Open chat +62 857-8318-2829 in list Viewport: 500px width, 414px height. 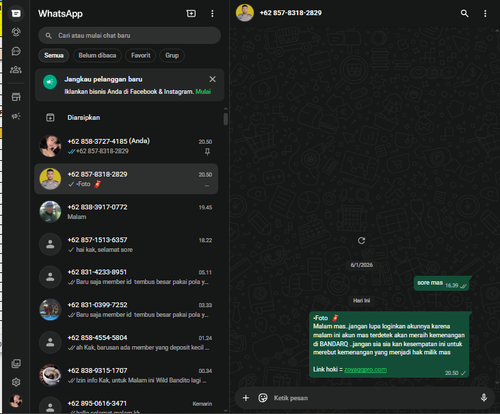126,179
